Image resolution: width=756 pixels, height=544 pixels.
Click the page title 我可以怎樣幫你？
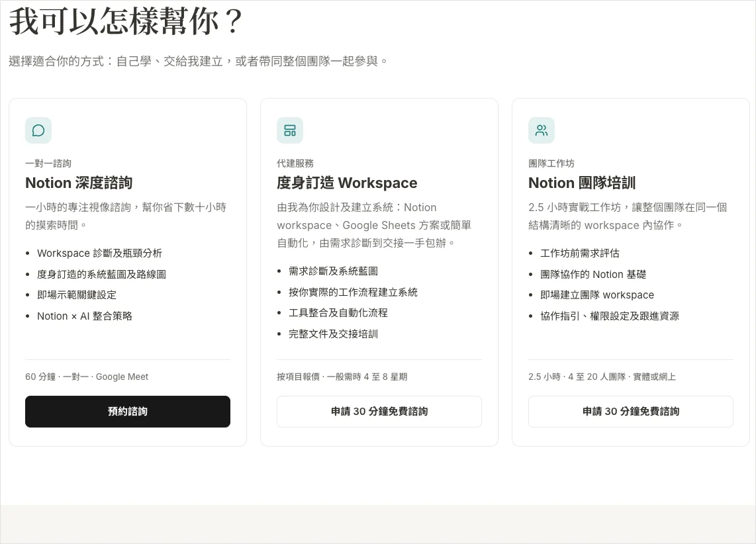(125, 21)
